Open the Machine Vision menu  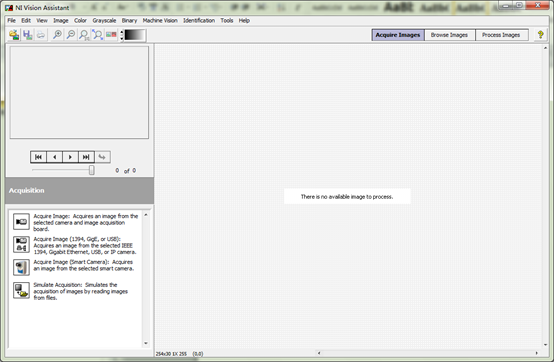[x=160, y=20]
